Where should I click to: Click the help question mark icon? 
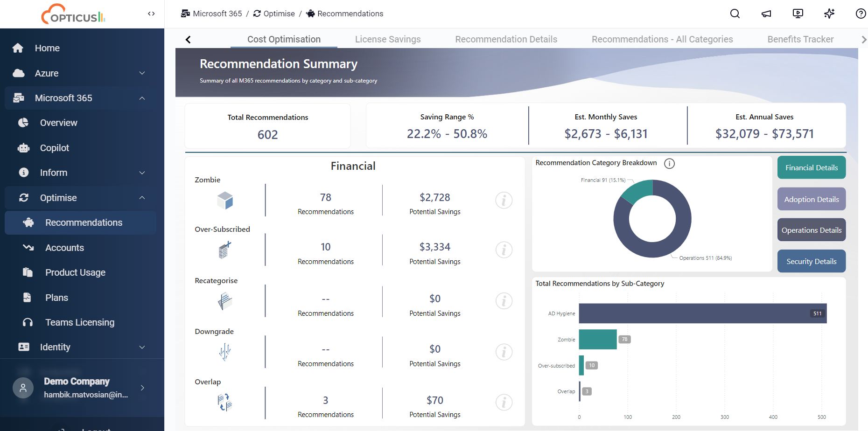(861, 14)
